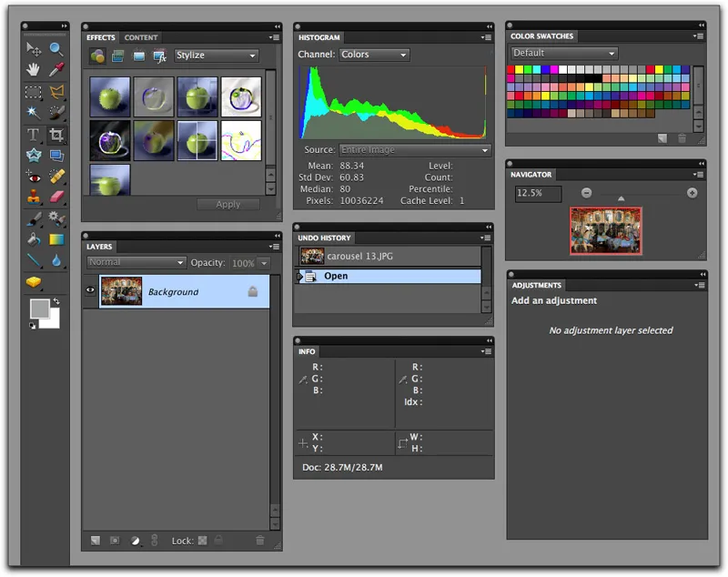Screen dimensions: 728x577
Task: Switch to the Effects tab
Action: point(100,37)
